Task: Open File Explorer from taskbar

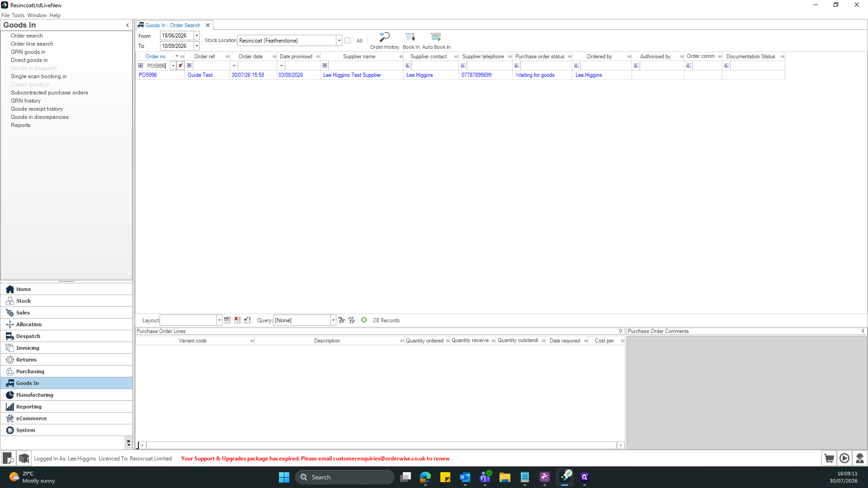Action: 505,477
